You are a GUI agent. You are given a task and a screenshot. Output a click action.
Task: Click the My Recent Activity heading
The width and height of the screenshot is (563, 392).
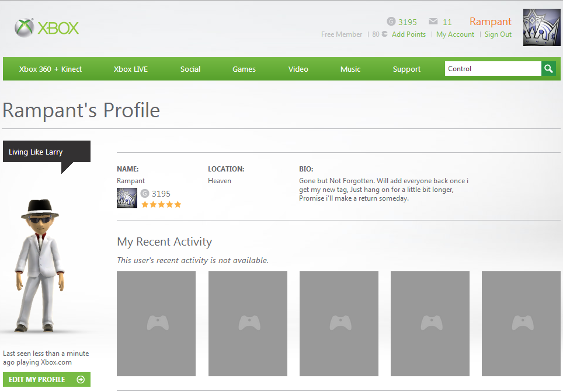165,242
